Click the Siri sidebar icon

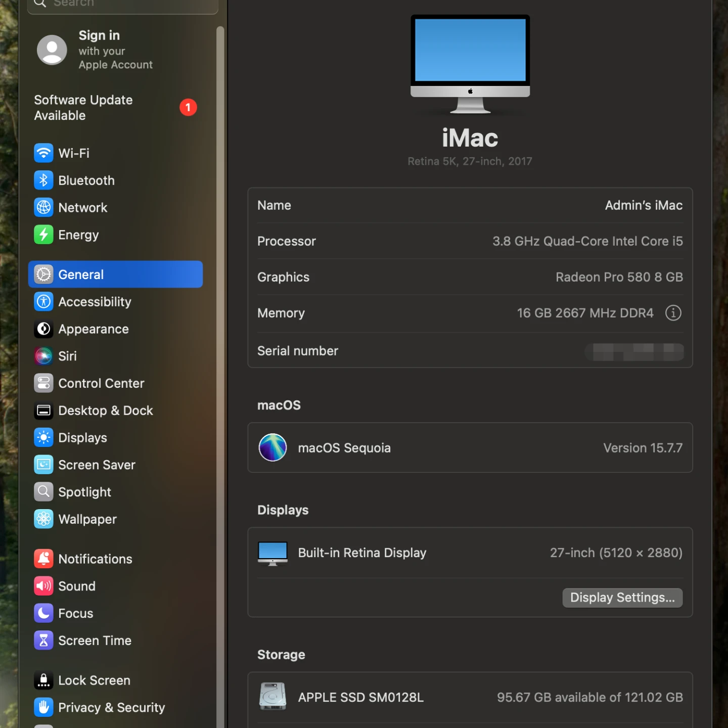pos(43,356)
